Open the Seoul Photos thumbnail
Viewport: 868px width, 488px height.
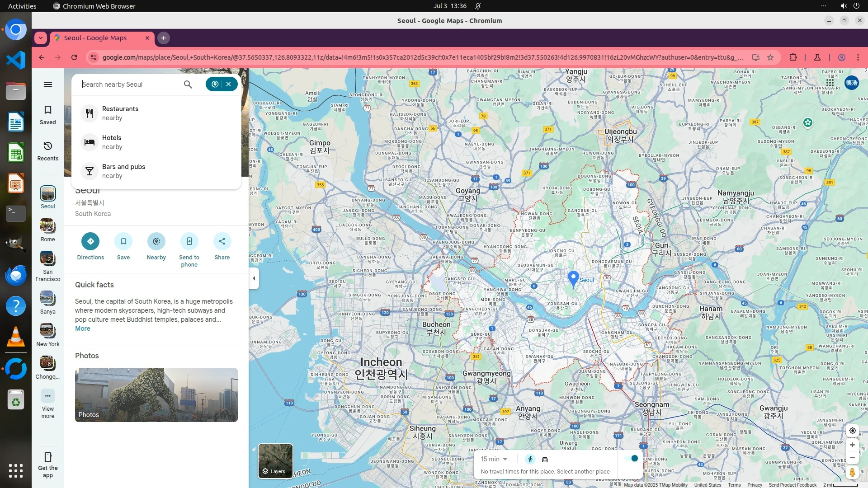[156, 395]
